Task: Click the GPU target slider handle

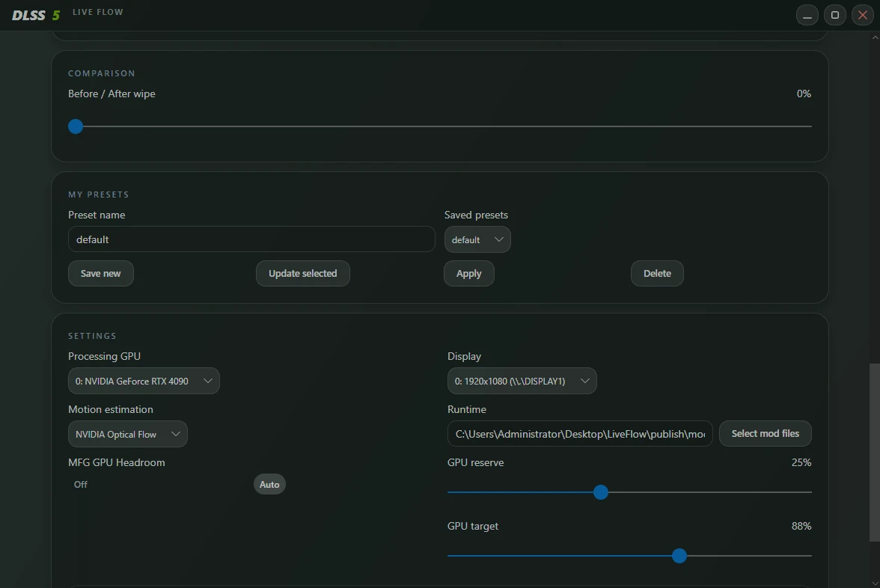Action: pyautogui.click(x=679, y=555)
